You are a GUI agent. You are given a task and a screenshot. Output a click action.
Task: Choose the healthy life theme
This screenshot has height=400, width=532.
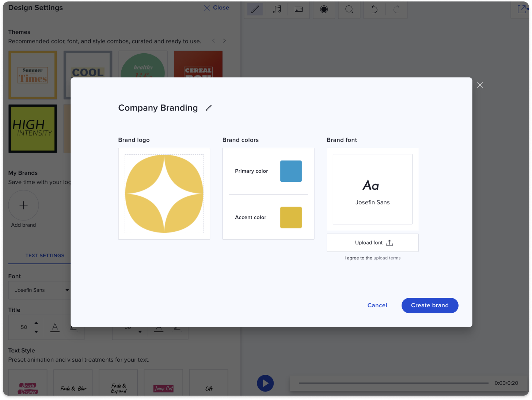click(143, 64)
